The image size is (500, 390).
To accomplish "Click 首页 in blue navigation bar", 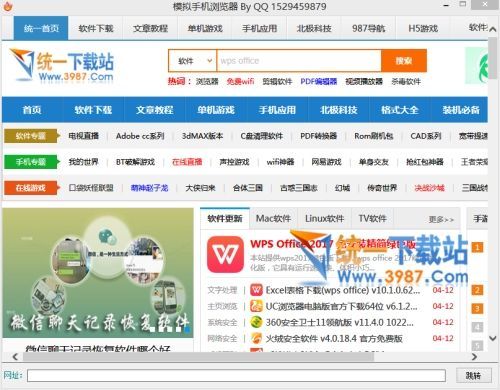I will [32, 110].
